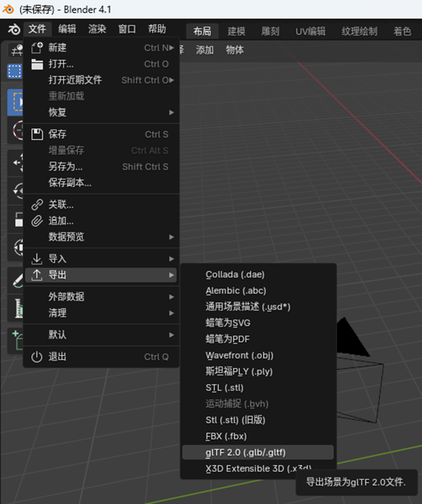Click the New file (新建) icon
Image resolution: width=422 pixels, height=504 pixels.
(x=37, y=48)
